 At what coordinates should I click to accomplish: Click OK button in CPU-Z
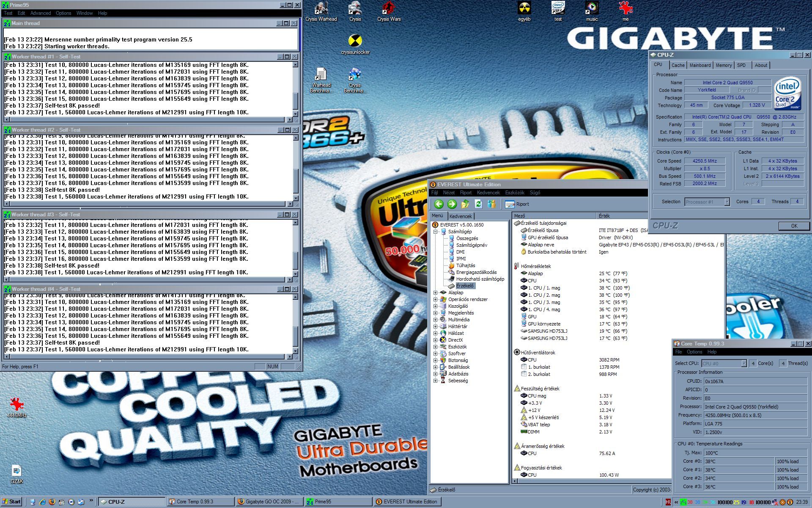(x=794, y=226)
